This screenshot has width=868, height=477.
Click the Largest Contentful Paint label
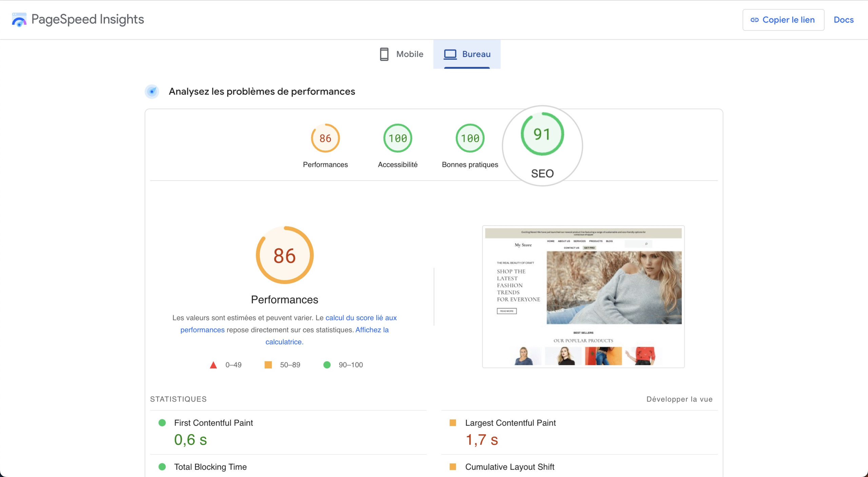point(510,423)
